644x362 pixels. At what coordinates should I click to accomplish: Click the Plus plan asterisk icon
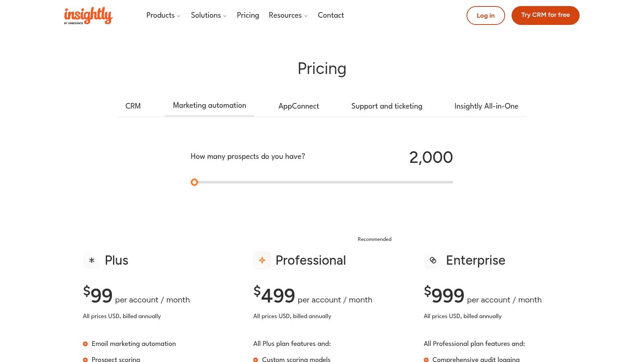[92, 260]
